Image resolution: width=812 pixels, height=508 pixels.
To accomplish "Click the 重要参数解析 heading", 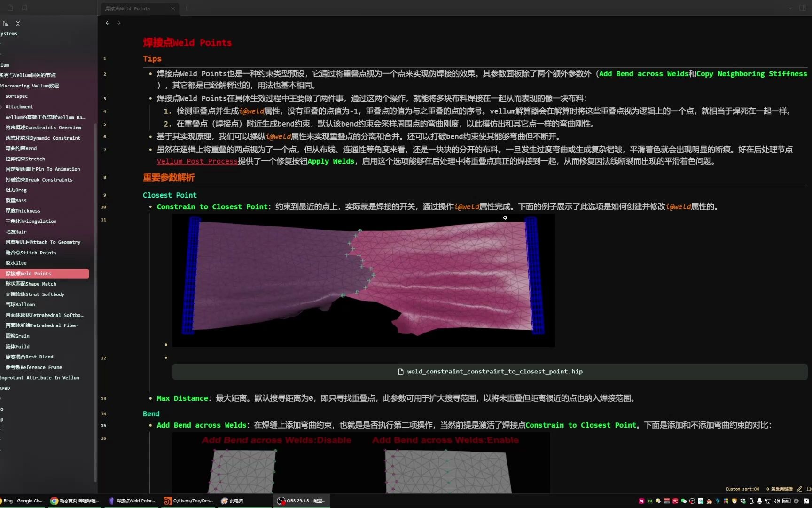I will pos(169,177).
